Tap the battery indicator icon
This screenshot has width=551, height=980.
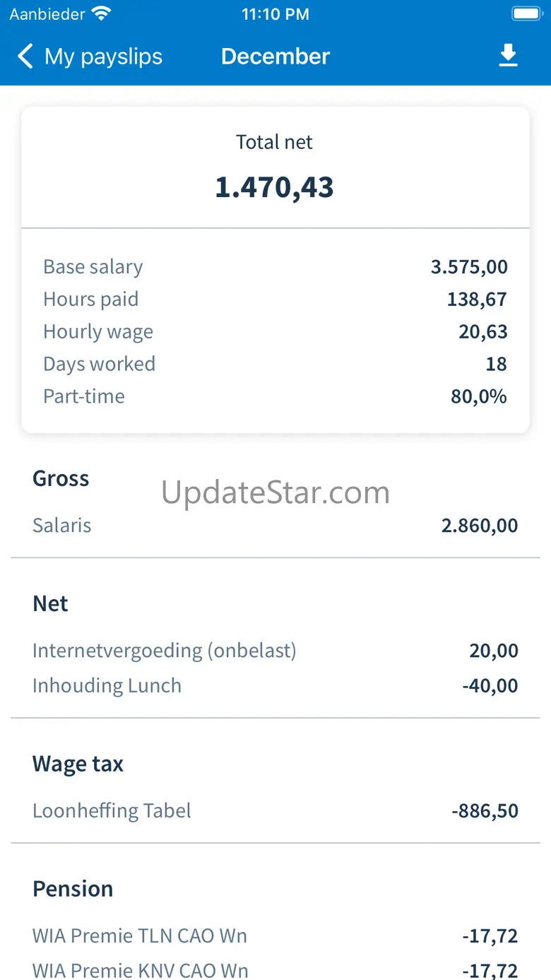(x=526, y=14)
